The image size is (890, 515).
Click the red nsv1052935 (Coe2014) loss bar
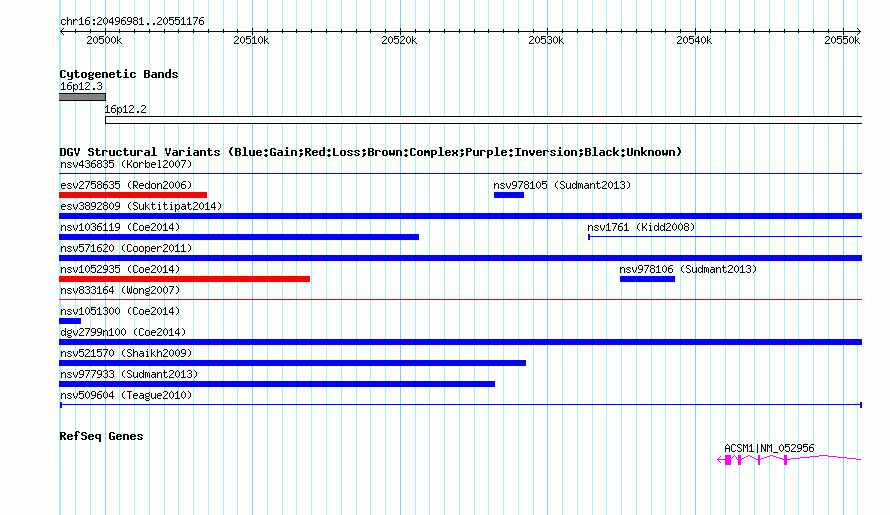(x=184, y=279)
